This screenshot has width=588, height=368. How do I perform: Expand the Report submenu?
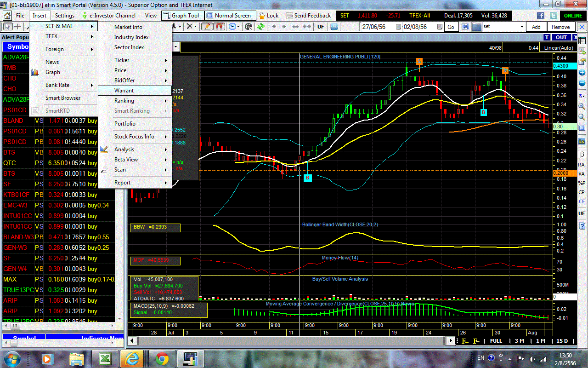click(135, 183)
